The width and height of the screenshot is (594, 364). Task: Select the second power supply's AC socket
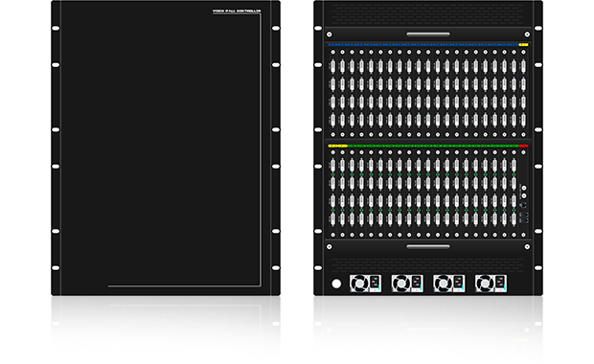(x=416, y=283)
